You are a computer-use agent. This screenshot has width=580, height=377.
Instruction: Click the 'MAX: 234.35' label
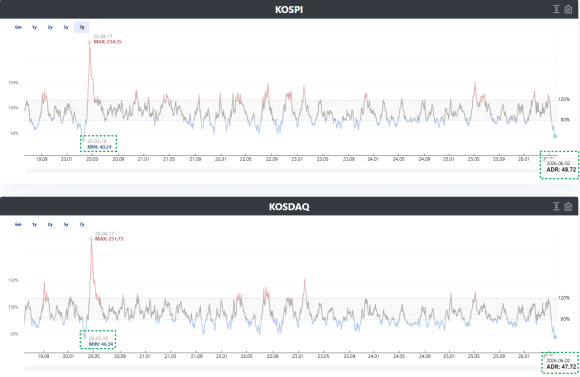[x=107, y=42]
